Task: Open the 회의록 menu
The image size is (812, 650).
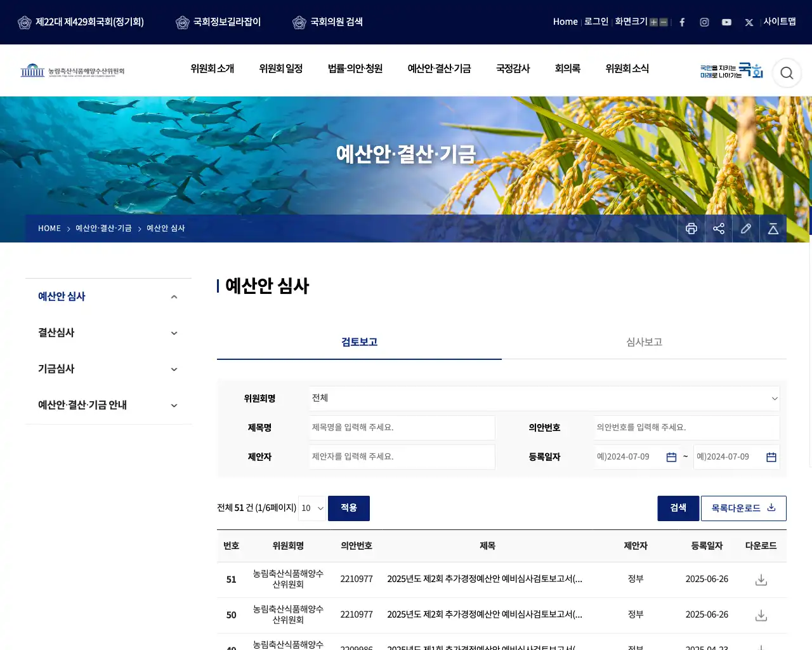Action: (568, 69)
